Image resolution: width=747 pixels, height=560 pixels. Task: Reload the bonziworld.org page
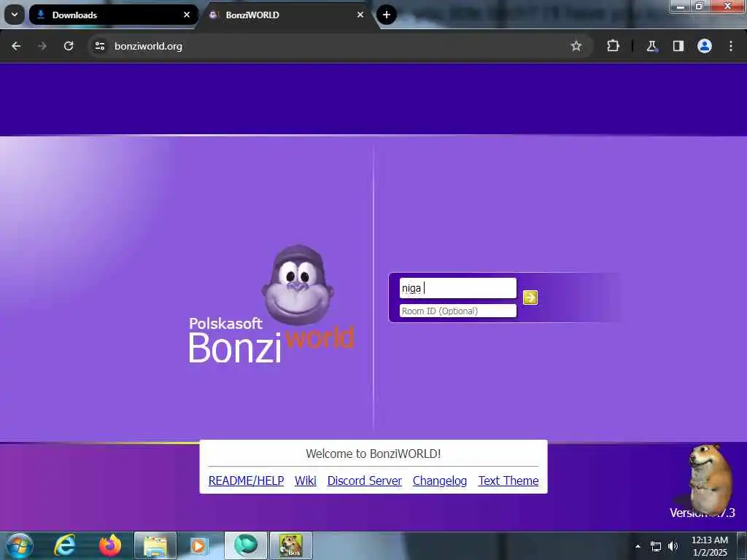pyautogui.click(x=69, y=46)
